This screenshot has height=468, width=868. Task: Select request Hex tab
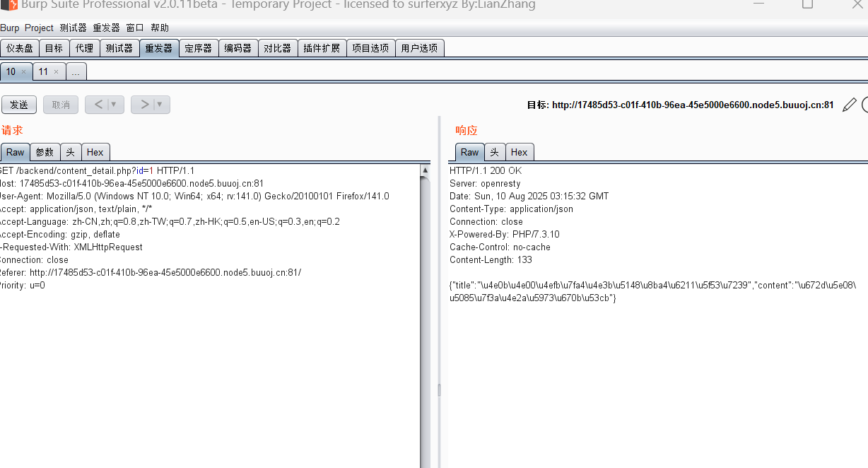point(95,152)
